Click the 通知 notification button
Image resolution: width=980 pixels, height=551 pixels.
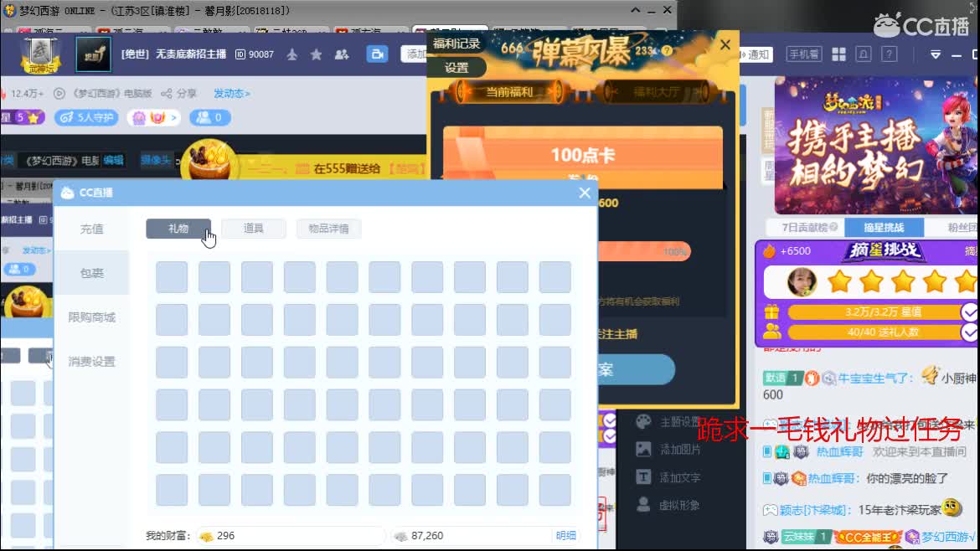(x=755, y=54)
